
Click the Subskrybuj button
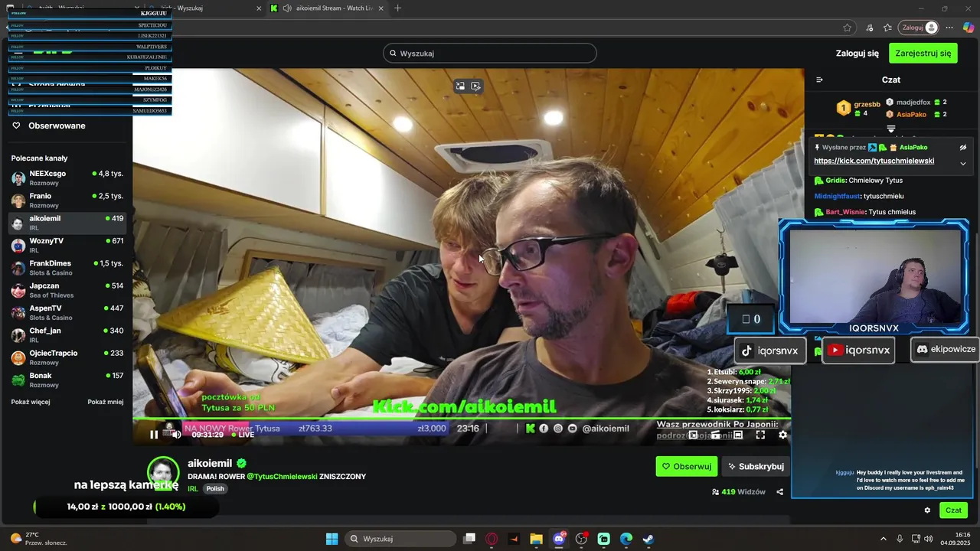[756, 466]
